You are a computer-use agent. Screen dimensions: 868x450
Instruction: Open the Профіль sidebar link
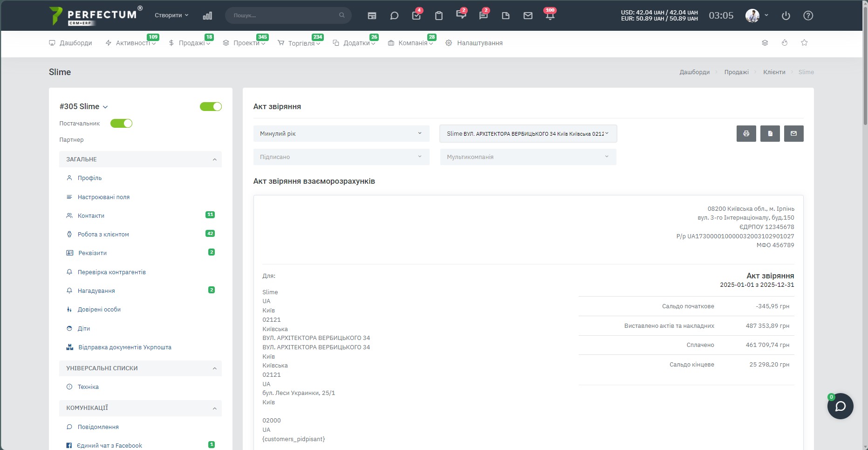pyautogui.click(x=89, y=178)
